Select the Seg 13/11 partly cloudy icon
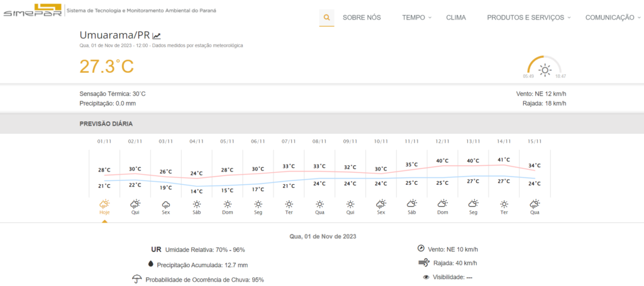Screen dimensions: 644x286 point(473,204)
